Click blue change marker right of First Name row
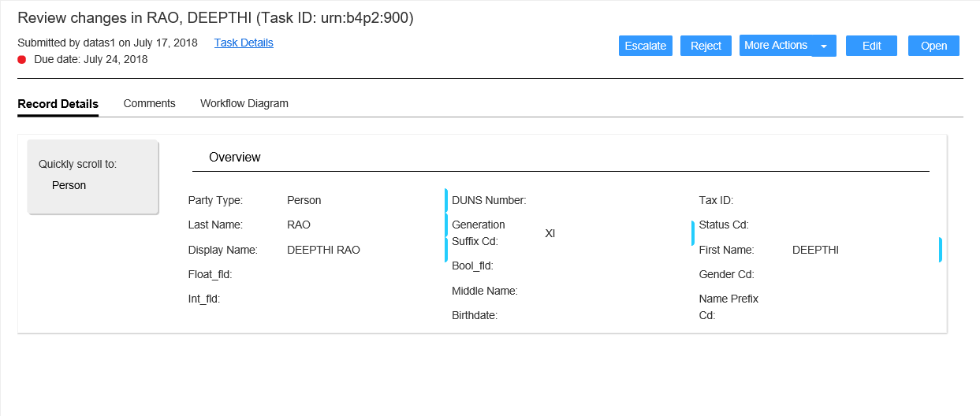Image resolution: width=980 pixels, height=416 pixels. point(940,250)
